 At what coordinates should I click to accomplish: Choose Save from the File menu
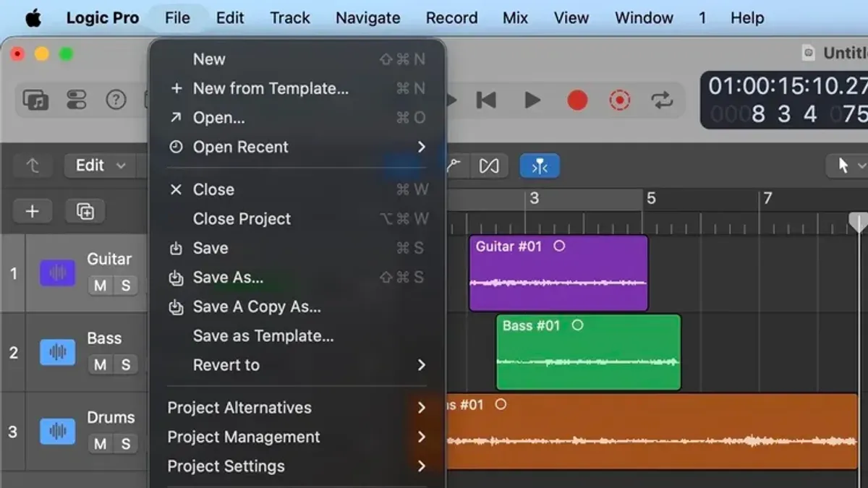298,248
